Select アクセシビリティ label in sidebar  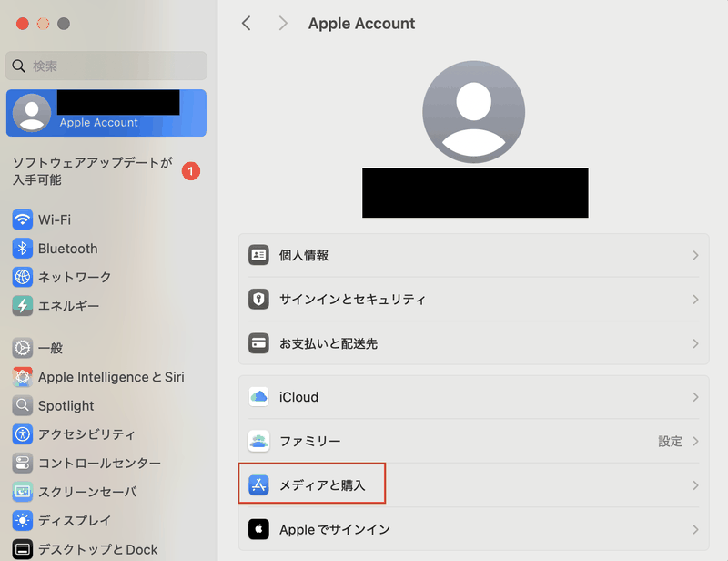86,434
